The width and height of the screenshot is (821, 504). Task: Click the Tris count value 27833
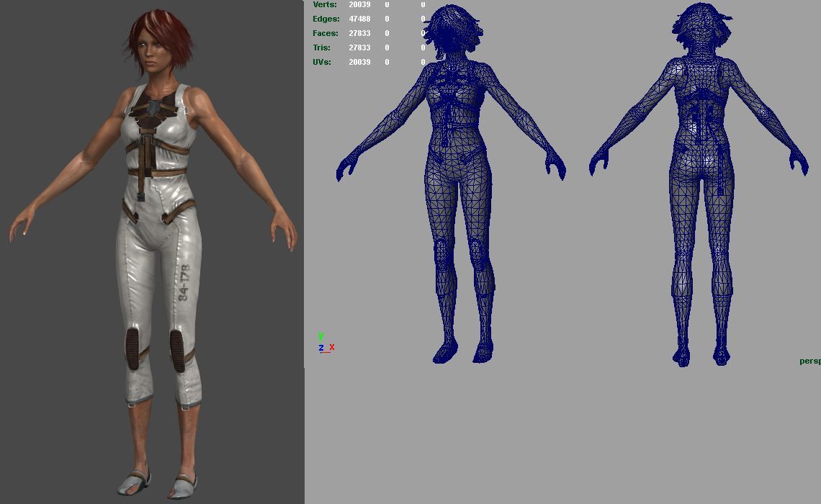point(359,48)
